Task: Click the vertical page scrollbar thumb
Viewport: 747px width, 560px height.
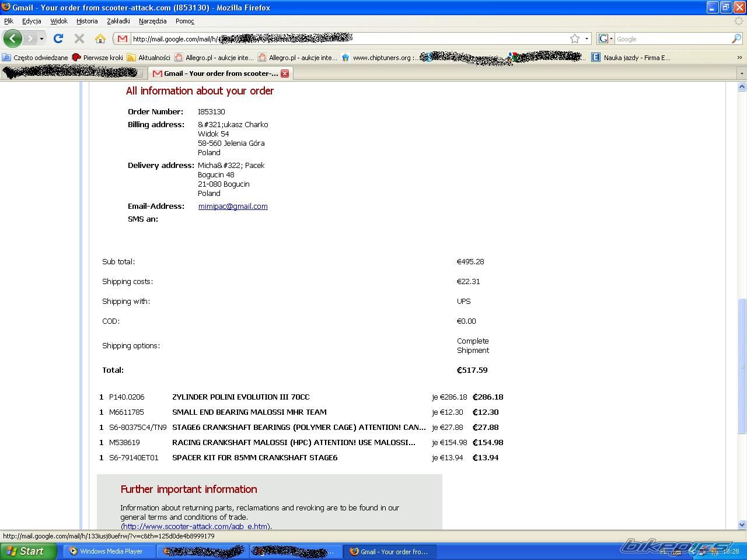Action: click(742, 366)
